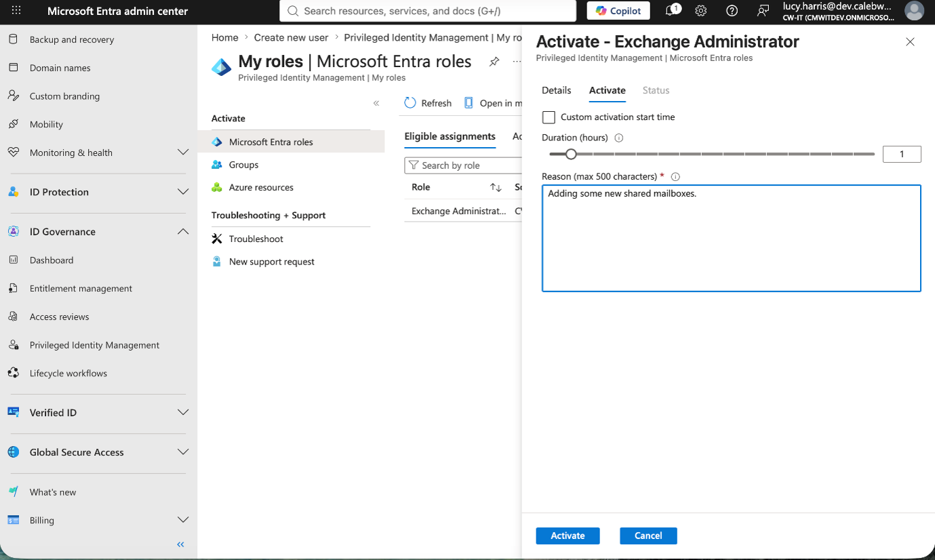Collapse the ID Governance section
The height and width of the screenshot is (560, 935).
[183, 231]
